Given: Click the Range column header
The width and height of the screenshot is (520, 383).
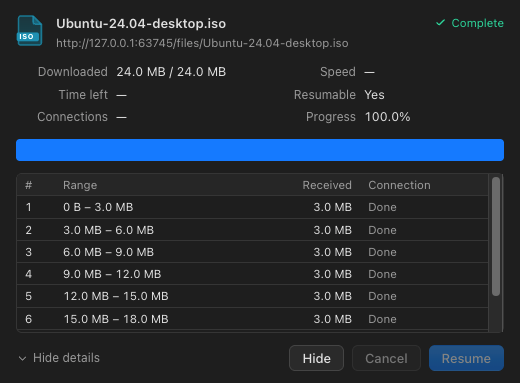Looking at the screenshot, I should click(80, 185).
